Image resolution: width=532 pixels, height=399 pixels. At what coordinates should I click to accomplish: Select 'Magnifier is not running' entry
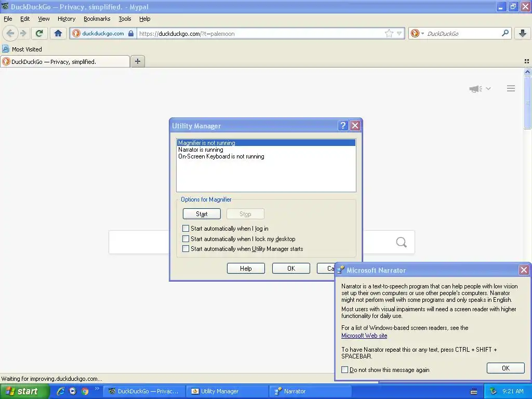pos(266,143)
